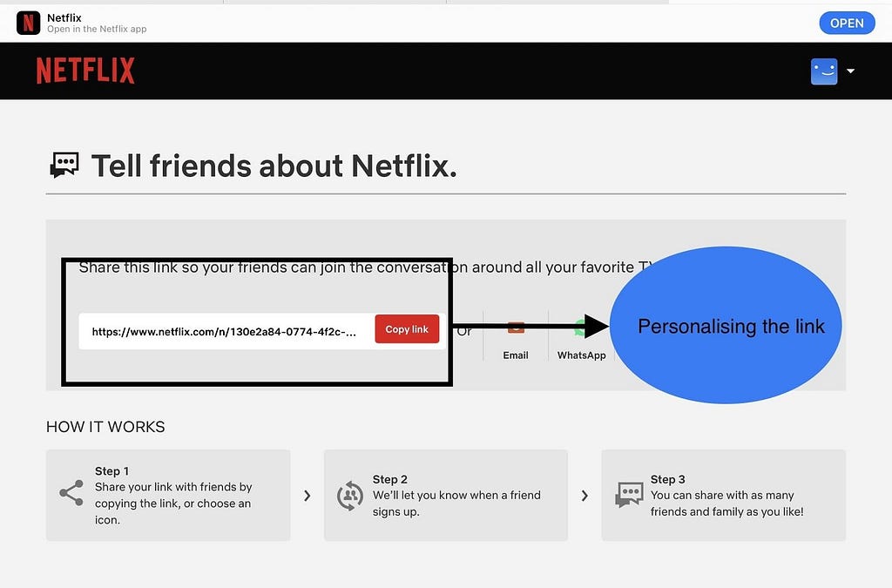This screenshot has height=588, width=892.
Task: Click 'You can share with as many friends' text
Action: 727,504
